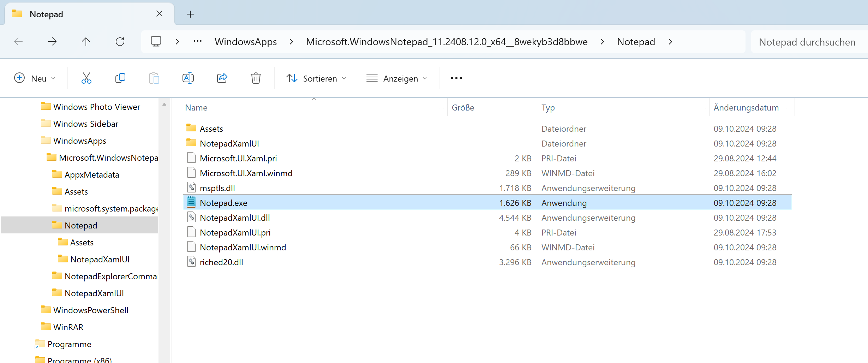
Task: Click the NotepadXamlUI folder icon in file list
Action: point(191,143)
